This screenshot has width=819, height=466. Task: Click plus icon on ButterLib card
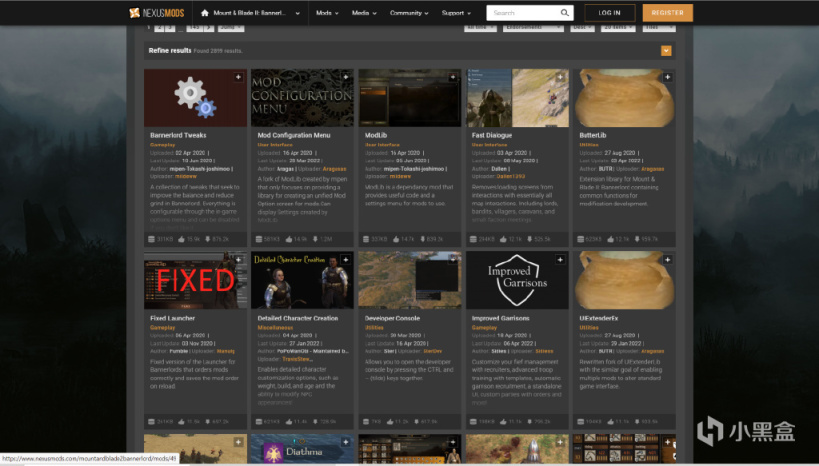pyautogui.click(x=668, y=77)
